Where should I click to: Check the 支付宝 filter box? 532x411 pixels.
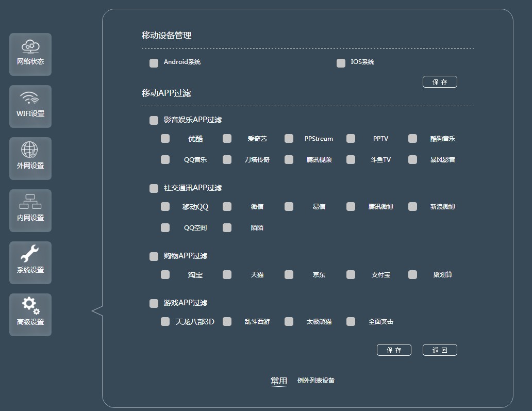coord(351,274)
